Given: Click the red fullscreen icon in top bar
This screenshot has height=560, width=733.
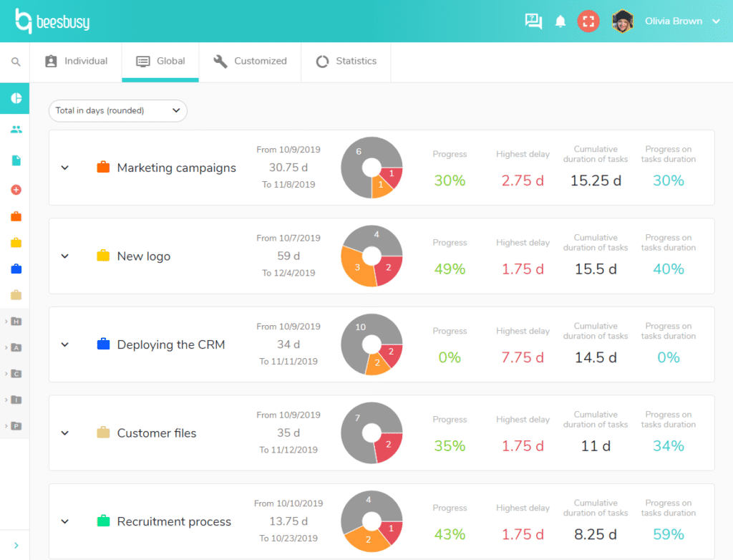Looking at the screenshot, I should (x=588, y=22).
